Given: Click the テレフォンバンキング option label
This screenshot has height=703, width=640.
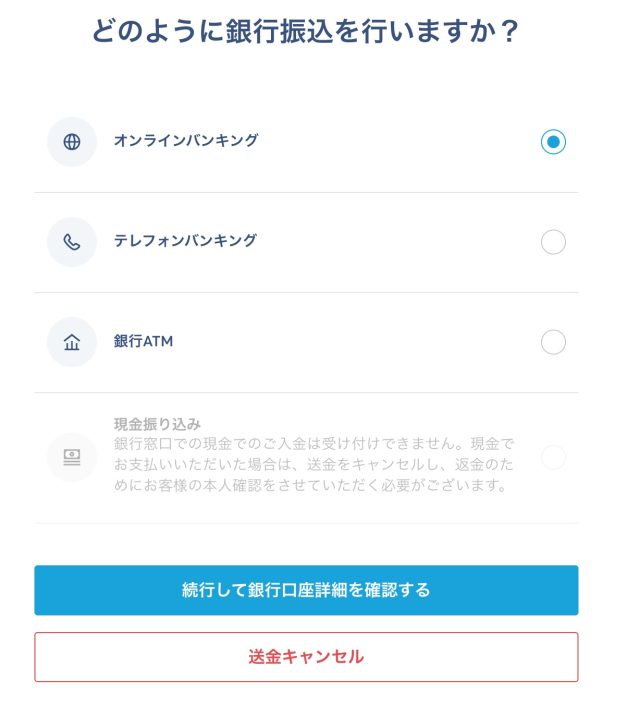Looking at the screenshot, I should [185, 241].
